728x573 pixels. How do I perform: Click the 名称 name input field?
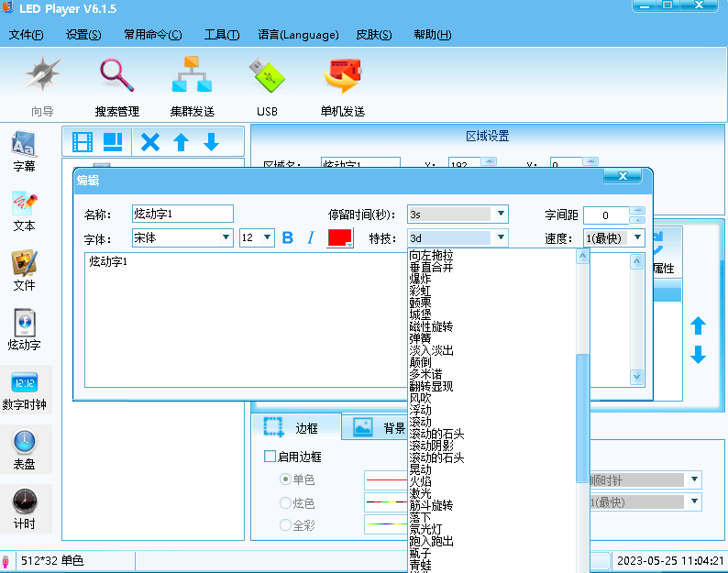pyautogui.click(x=182, y=214)
